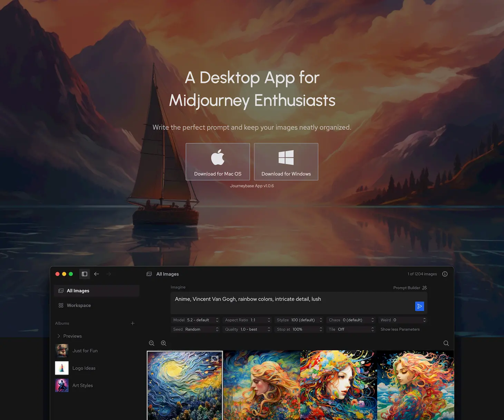Image resolution: width=504 pixels, height=420 pixels.
Task: Open the search icon above the image grid
Action: [x=446, y=343]
